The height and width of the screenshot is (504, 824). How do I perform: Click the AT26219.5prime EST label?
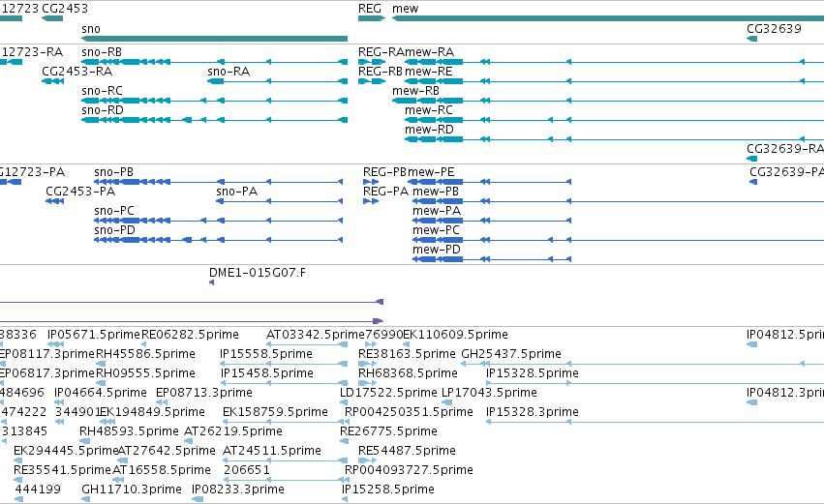click(233, 432)
